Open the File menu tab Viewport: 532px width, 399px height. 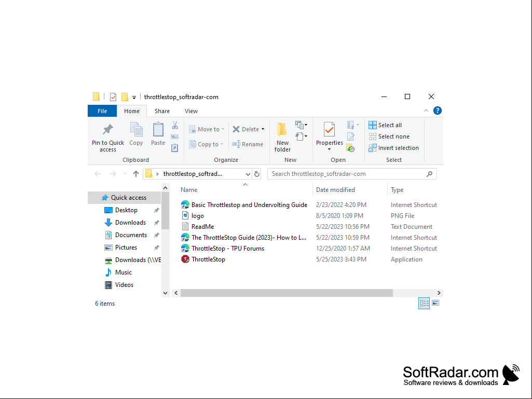tap(102, 111)
